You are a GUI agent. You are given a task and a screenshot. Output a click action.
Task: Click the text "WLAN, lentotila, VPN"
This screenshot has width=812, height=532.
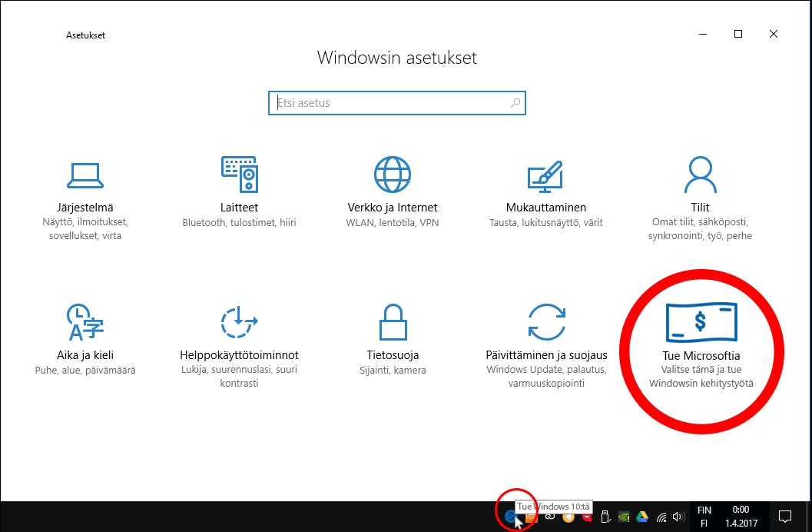click(x=393, y=222)
